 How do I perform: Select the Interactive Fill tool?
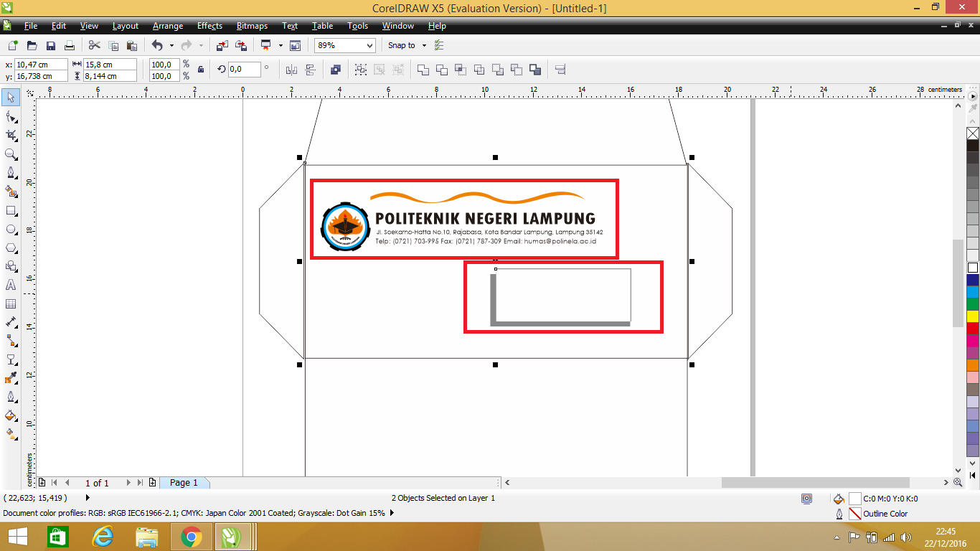[11, 434]
